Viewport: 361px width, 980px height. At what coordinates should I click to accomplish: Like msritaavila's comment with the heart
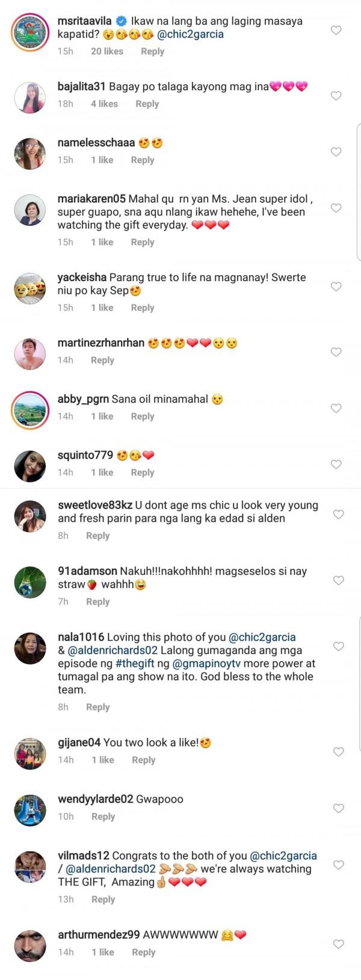(336, 30)
